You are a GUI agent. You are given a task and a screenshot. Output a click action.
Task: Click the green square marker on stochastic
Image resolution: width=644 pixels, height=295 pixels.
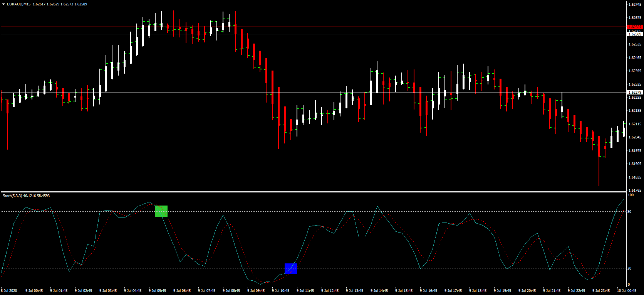[161, 211]
